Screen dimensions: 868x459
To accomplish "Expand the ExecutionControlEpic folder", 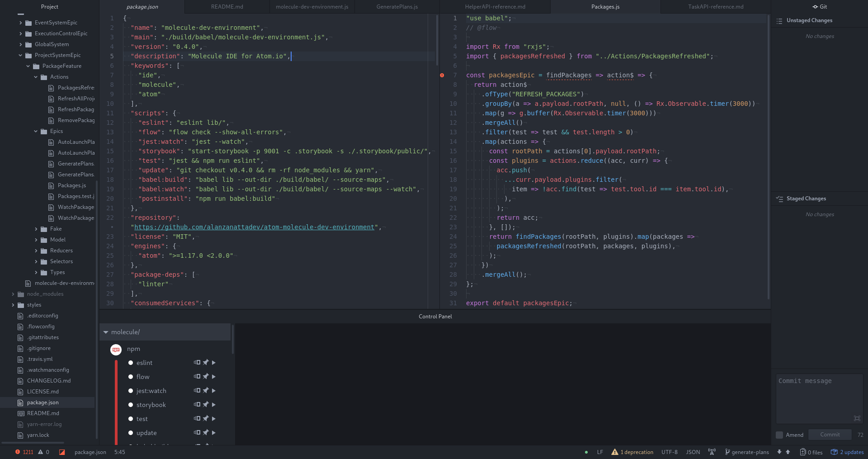I will click(x=20, y=33).
